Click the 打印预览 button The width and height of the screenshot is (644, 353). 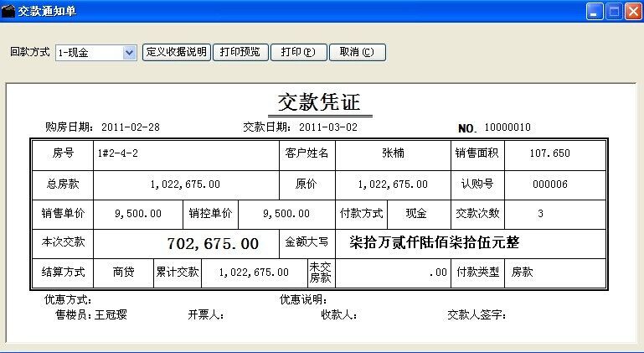(240, 52)
